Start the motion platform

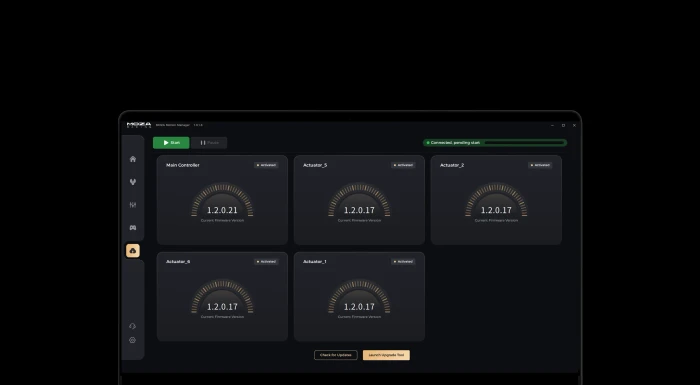(171, 143)
